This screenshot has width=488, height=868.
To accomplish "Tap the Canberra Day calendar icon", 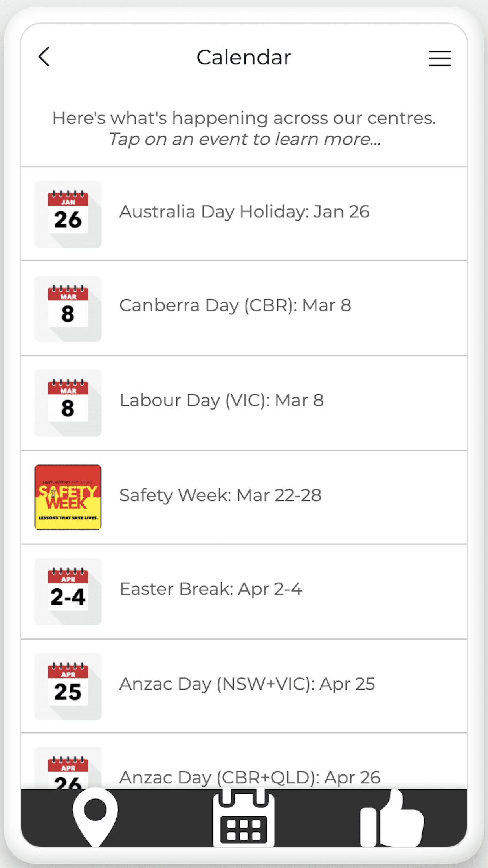I will (x=68, y=309).
